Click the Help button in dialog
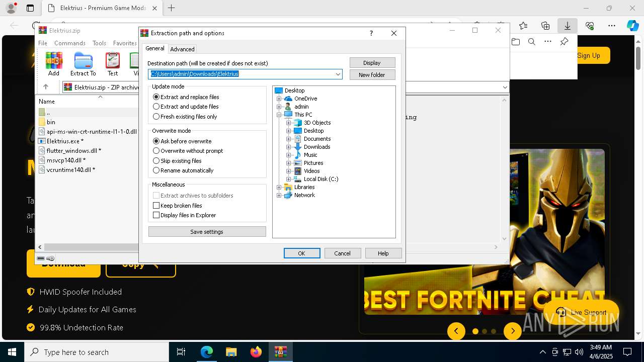This screenshot has height=362, width=644. (383, 253)
